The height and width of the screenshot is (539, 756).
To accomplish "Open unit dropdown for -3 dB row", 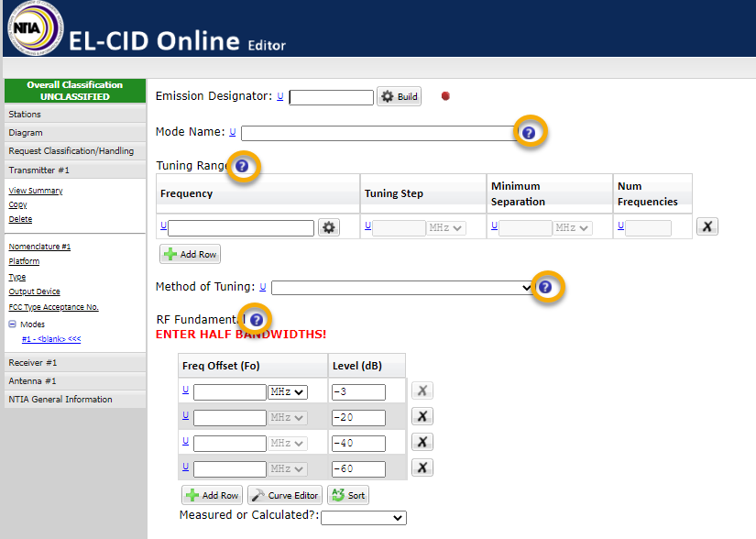I will [288, 392].
